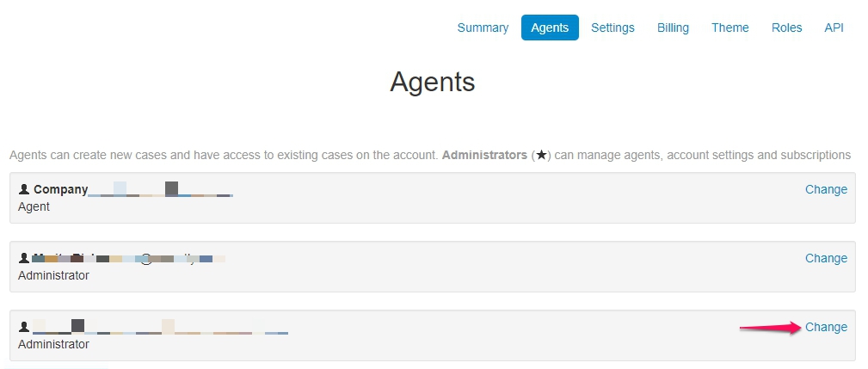
Task: Click the large Agents page heading
Action: tap(433, 82)
